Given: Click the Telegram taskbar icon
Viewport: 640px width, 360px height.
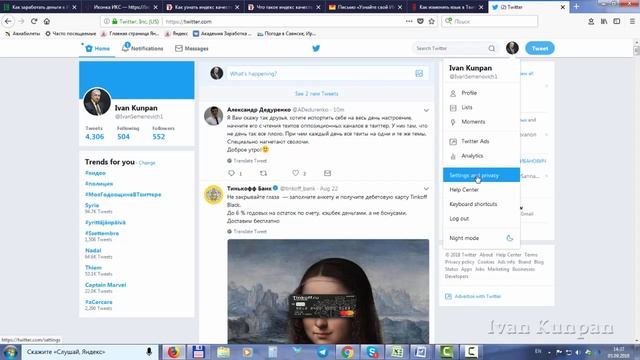Looking at the screenshot, I should point(322,352).
